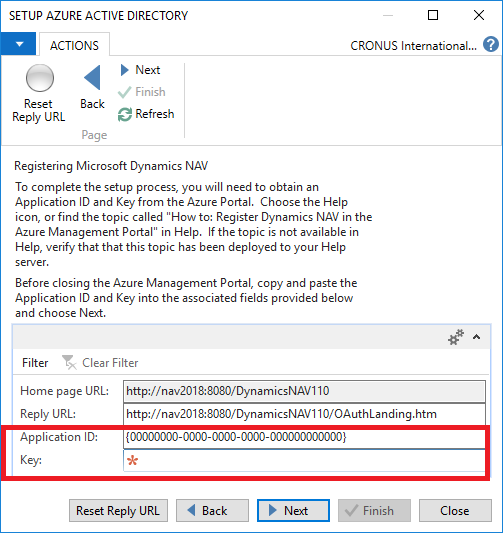Click the Filter label in filter bar
Screen dimensions: 503x533
(x=35, y=363)
